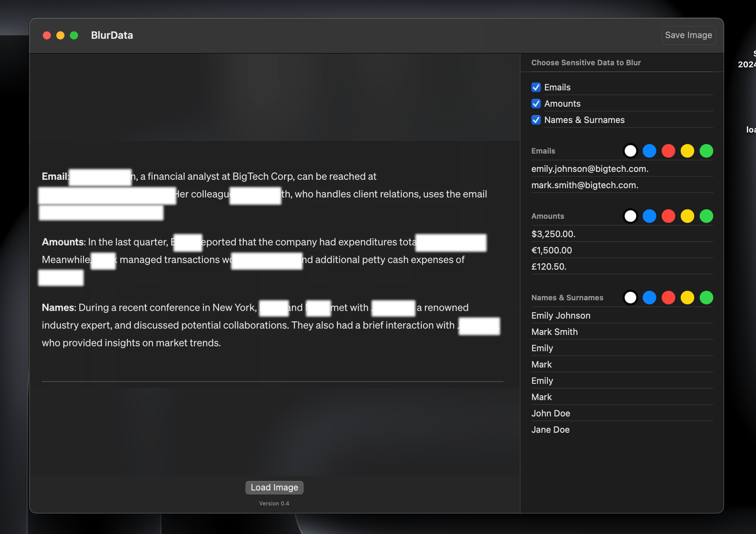
Task: Select the Emily Johnson name entry
Action: (561, 316)
